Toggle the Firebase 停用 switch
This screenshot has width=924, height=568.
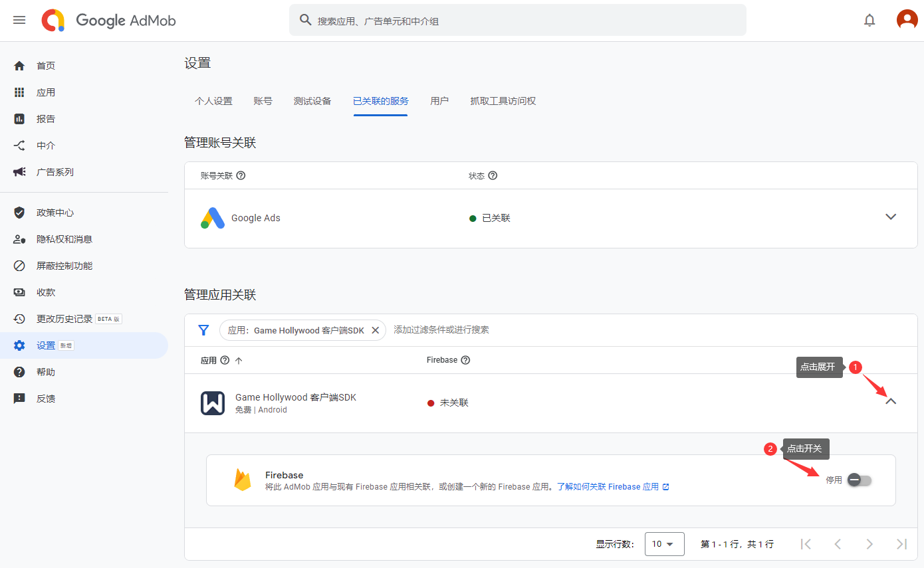pyautogui.click(x=860, y=480)
